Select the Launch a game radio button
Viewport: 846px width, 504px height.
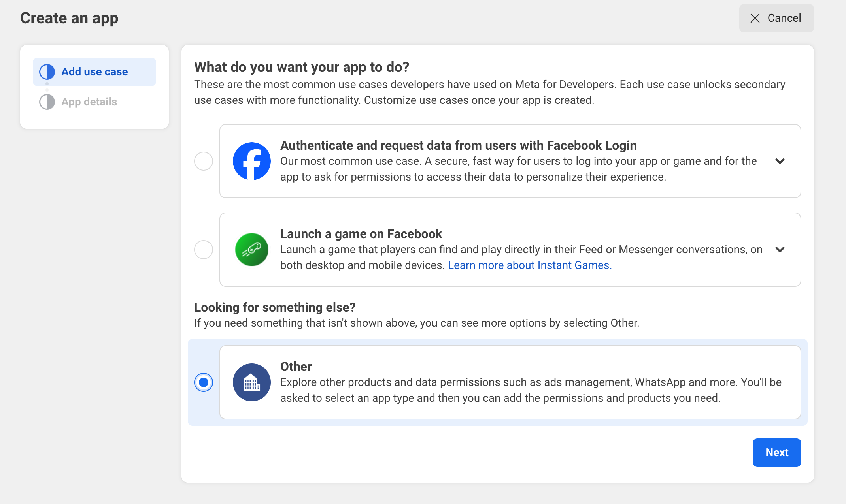pyautogui.click(x=203, y=249)
